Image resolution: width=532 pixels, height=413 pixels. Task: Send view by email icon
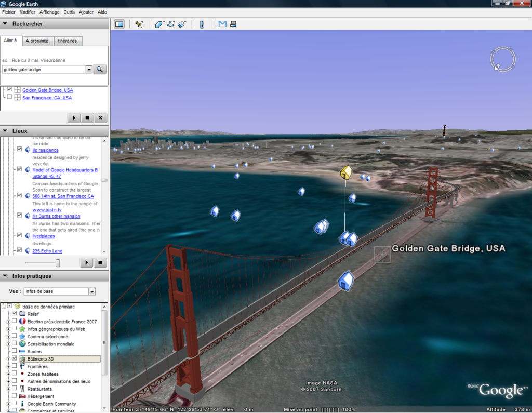click(222, 24)
